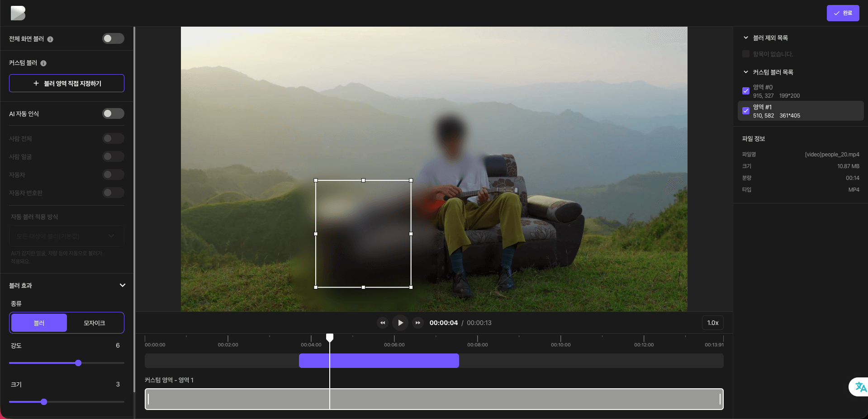
Task: Click the fast-forward button
Action: [x=418, y=323]
